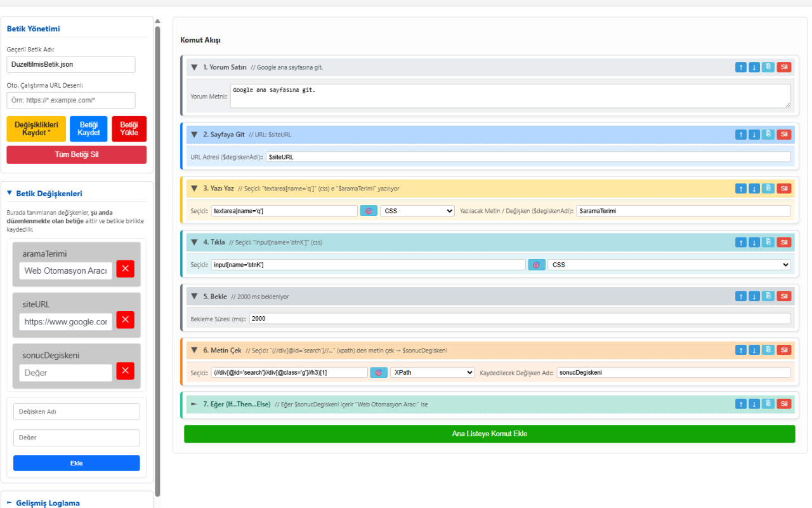The height and width of the screenshot is (508, 812).
Task: Duplicate the 4. Tıkla command
Action: [768, 243]
